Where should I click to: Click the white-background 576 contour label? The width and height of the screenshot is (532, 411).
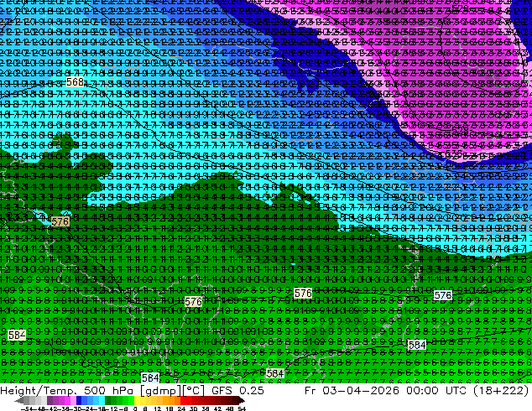[x=443, y=295]
